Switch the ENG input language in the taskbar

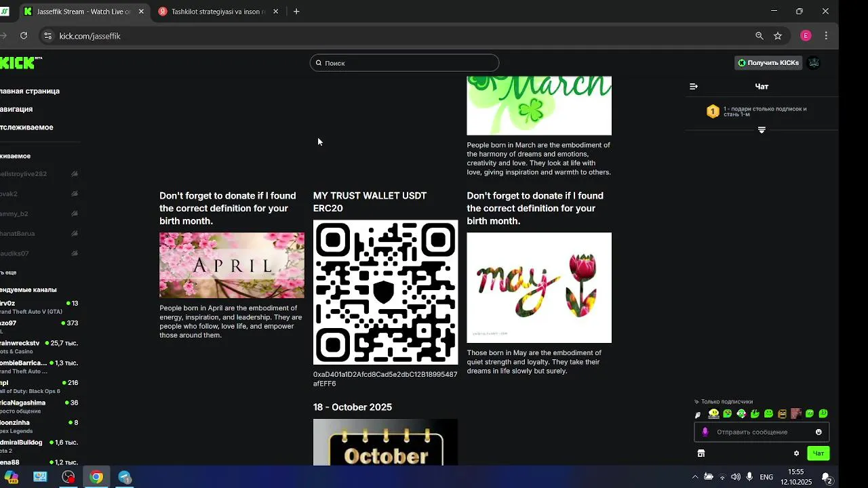coord(766,477)
